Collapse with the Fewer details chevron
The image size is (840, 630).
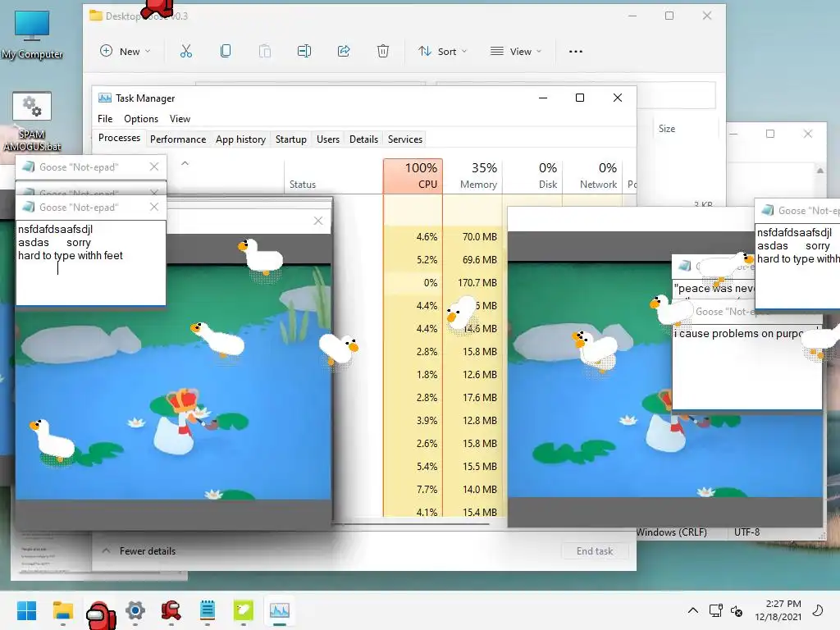pyautogui.click(x=106, y=550)
